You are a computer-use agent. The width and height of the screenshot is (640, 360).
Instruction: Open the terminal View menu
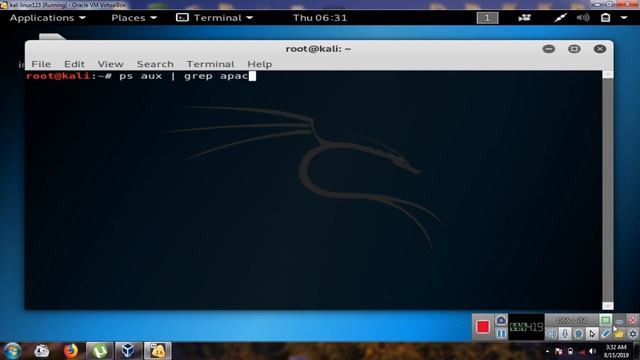point(110,64)
